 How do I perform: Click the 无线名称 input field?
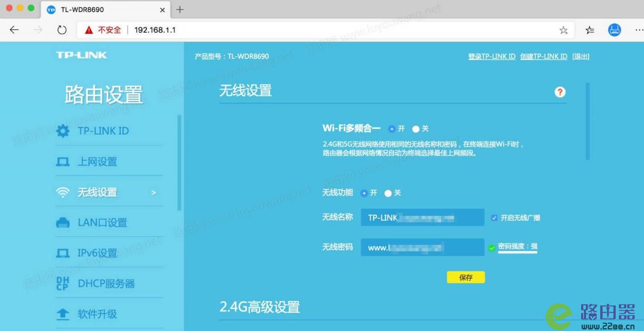pyautogui.click(x=423, y=218)
